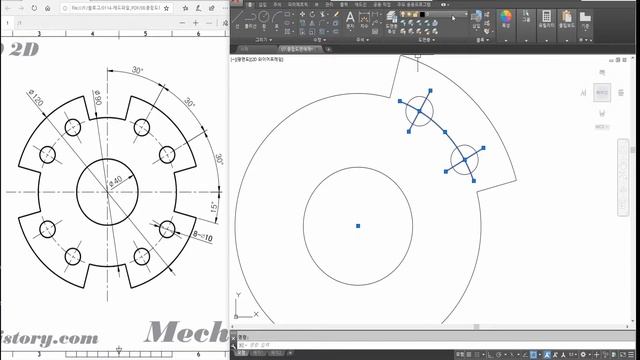Select the Arc drawing tool
Viewport: 640px width, 360px height.
coord(277,19)
